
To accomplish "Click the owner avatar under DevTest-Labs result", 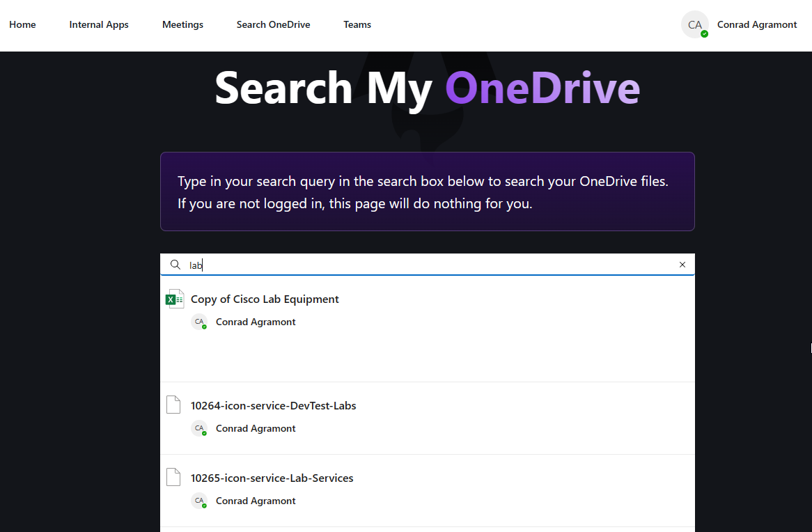I will (x=199, y=428).
